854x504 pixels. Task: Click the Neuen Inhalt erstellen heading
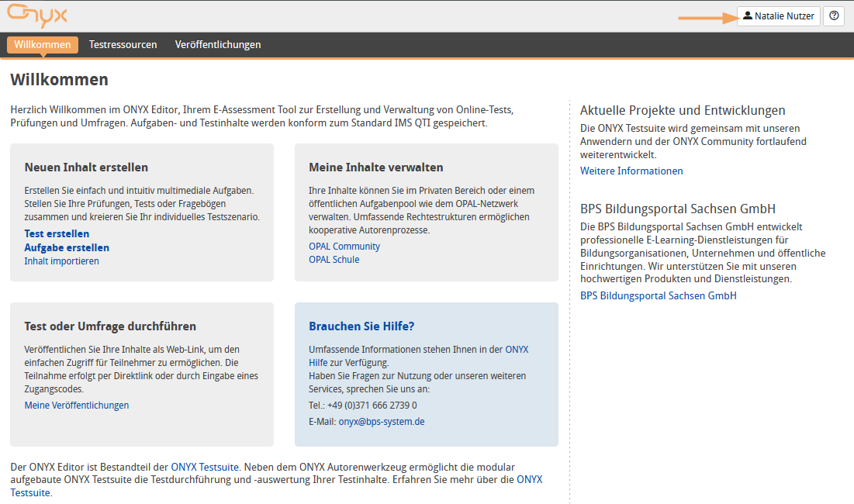[x=86, y=167]
